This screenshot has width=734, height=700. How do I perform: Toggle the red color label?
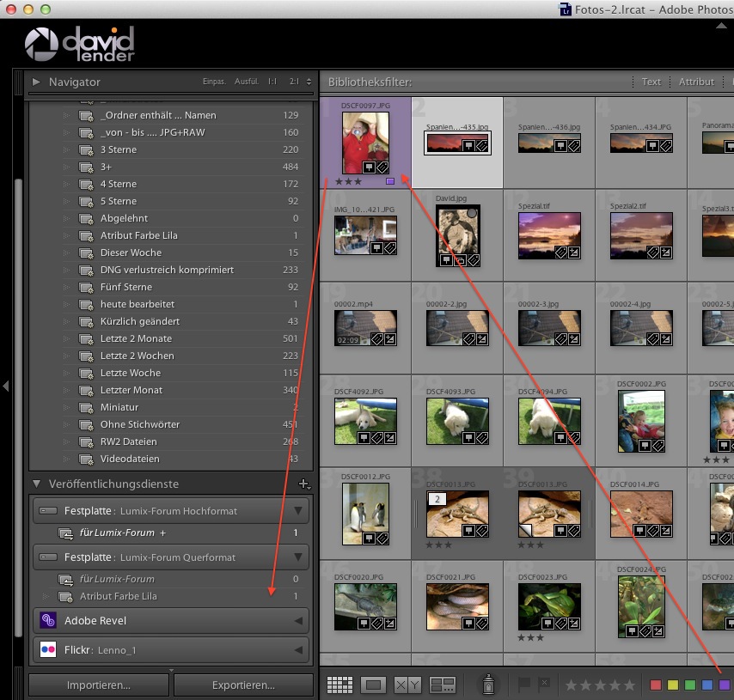[656, 685]
